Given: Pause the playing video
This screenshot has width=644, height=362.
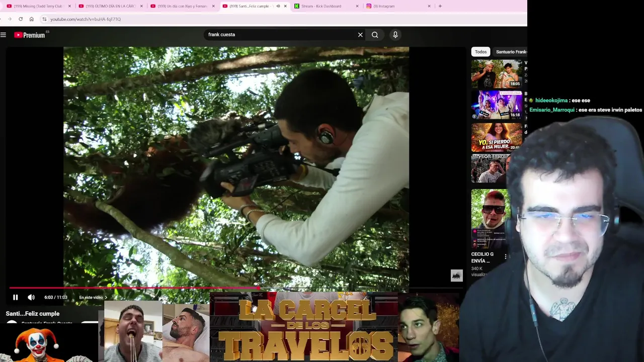Looking at the screenshot, I should (x=16, y=297).
